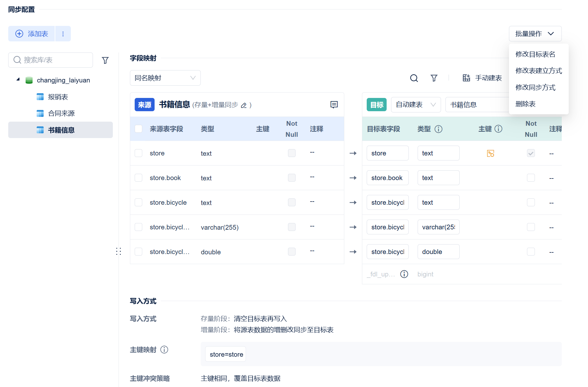Toggle target Not Null for the text store.bicycl row
The height and width of the screenshot is (387, 588).
pos(531,203)
